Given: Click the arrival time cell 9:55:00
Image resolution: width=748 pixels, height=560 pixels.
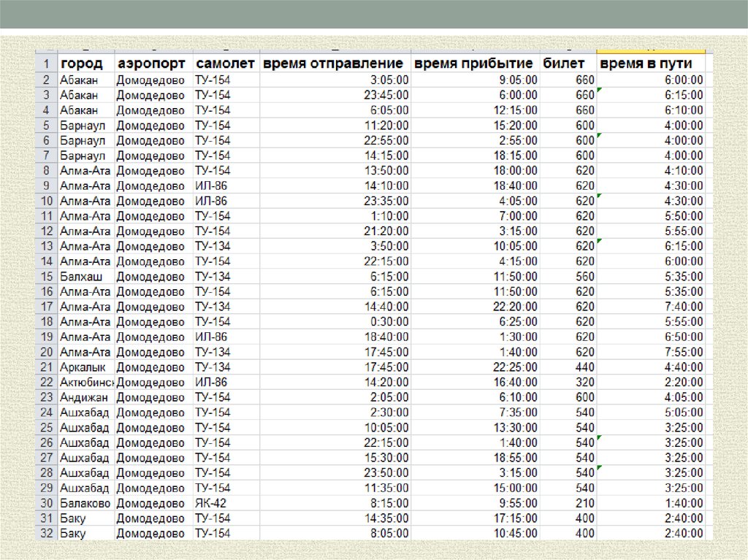Looking at the screenshot, I should point(476,503).
